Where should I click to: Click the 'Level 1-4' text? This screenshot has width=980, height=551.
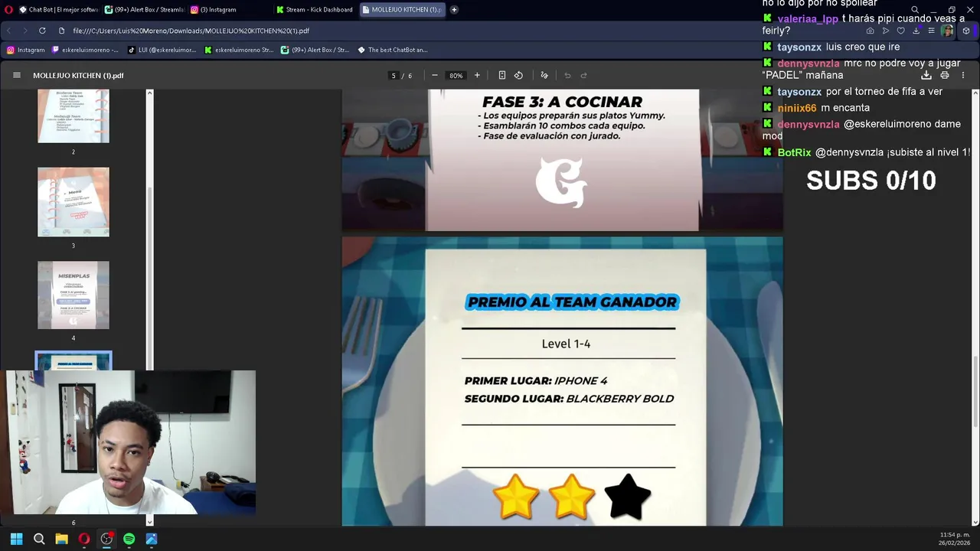566,344
